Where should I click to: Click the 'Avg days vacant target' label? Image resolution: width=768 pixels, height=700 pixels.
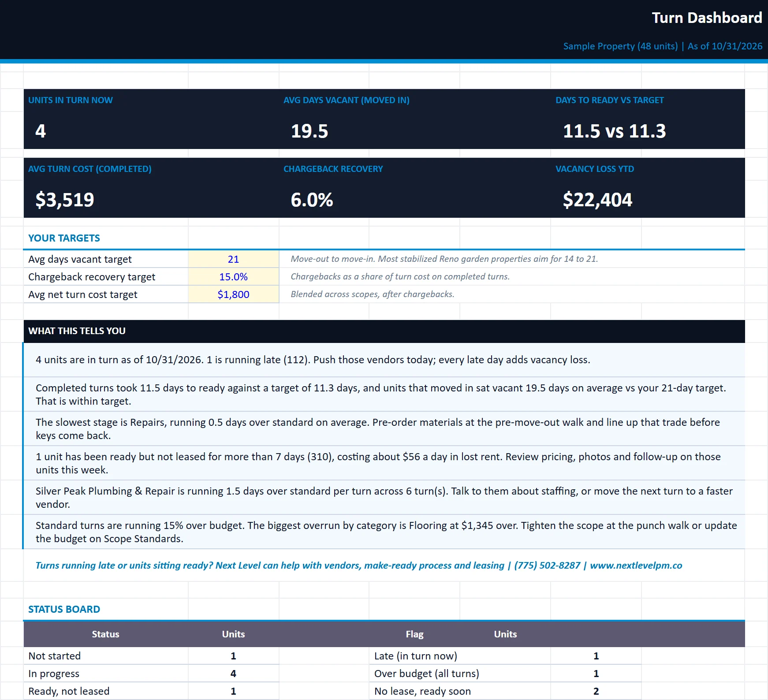80,259
